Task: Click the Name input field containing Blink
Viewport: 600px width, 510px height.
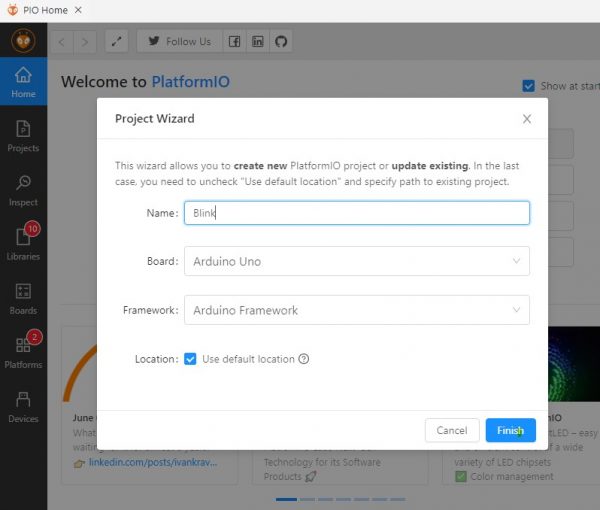Action: 357,213
